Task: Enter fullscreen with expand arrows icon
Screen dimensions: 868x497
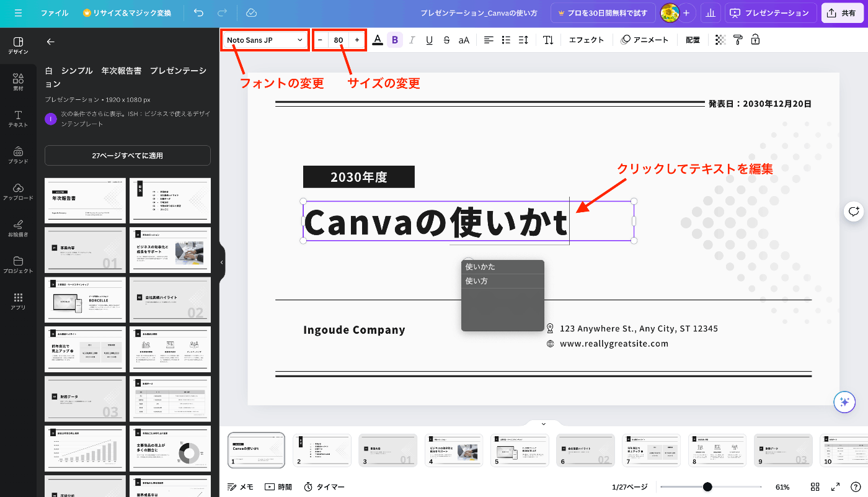Action: pos(835,487)
